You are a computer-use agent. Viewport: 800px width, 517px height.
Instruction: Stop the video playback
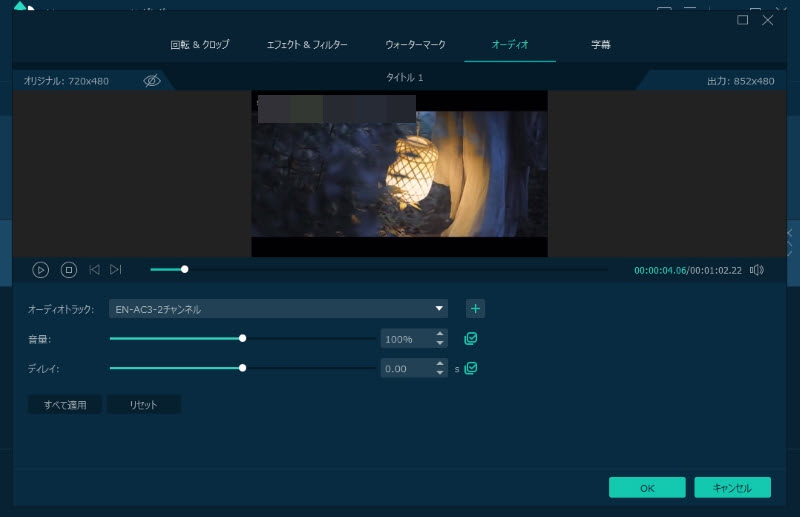click(69, 269)
